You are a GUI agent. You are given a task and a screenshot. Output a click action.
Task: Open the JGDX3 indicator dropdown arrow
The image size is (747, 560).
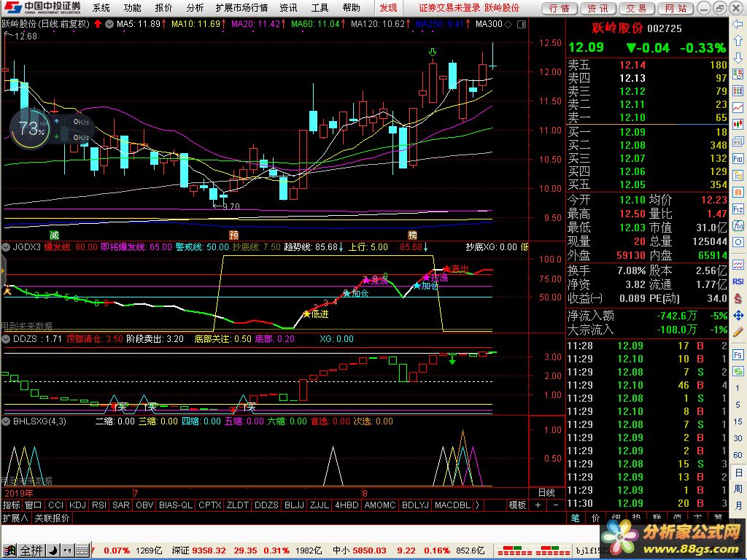point(6,247)
